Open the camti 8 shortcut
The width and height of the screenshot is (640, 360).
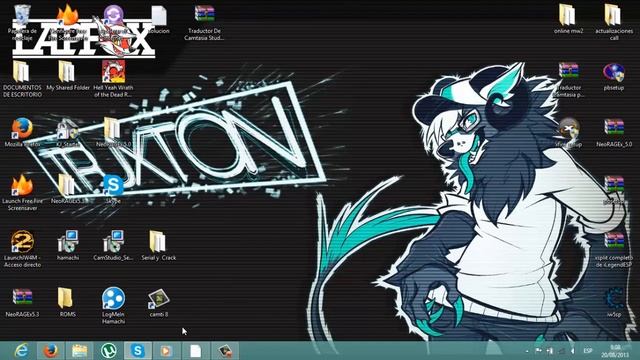158,299
